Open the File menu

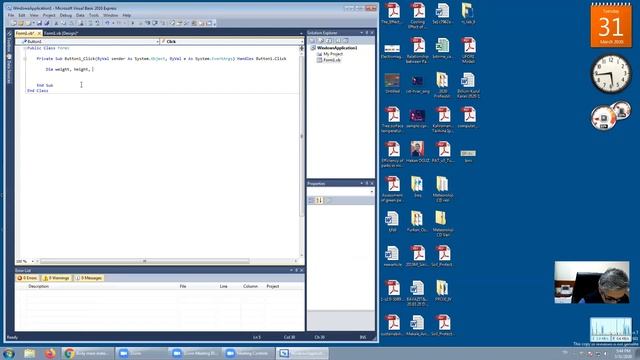coord(11,16)
